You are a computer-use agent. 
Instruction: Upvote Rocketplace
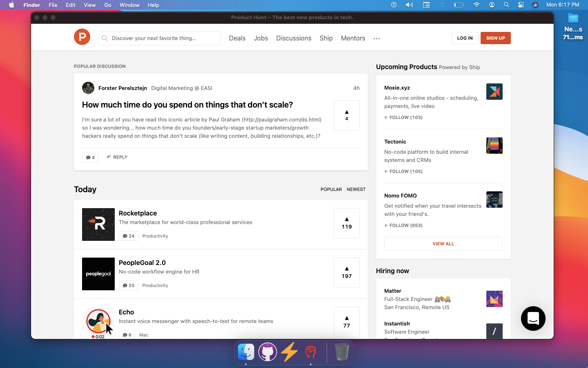click(x=346, y=223)
